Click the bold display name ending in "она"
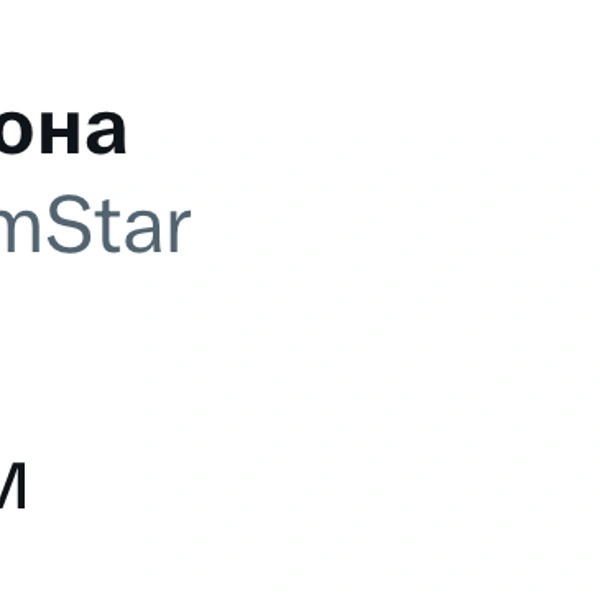Viewport: 600px width, 600px height. coord(62,133)
